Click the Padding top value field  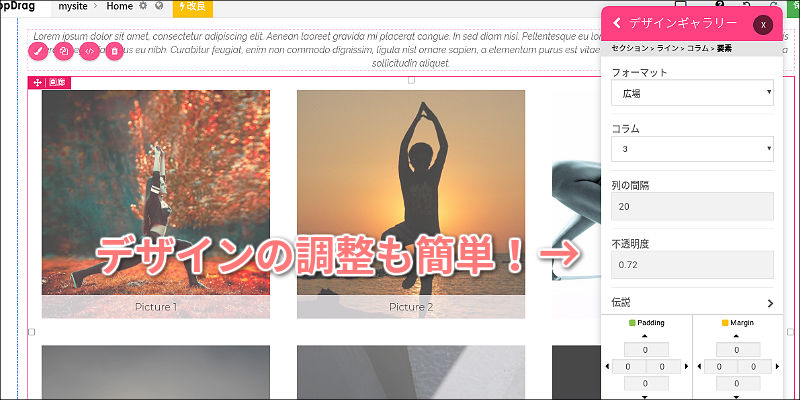646,350
